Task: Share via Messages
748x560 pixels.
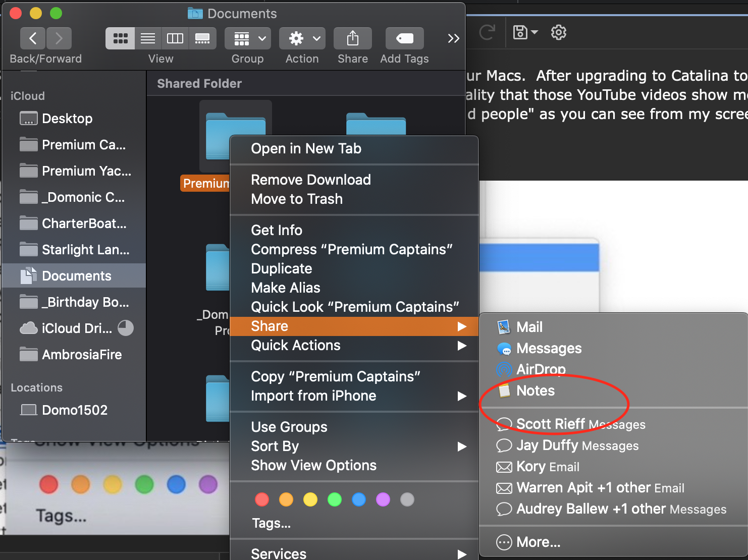Action: pyautogui.click(x=613, y=349)
